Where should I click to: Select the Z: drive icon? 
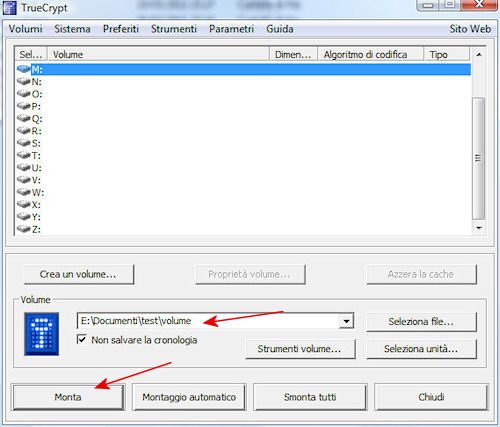click(x=23, y=229)
